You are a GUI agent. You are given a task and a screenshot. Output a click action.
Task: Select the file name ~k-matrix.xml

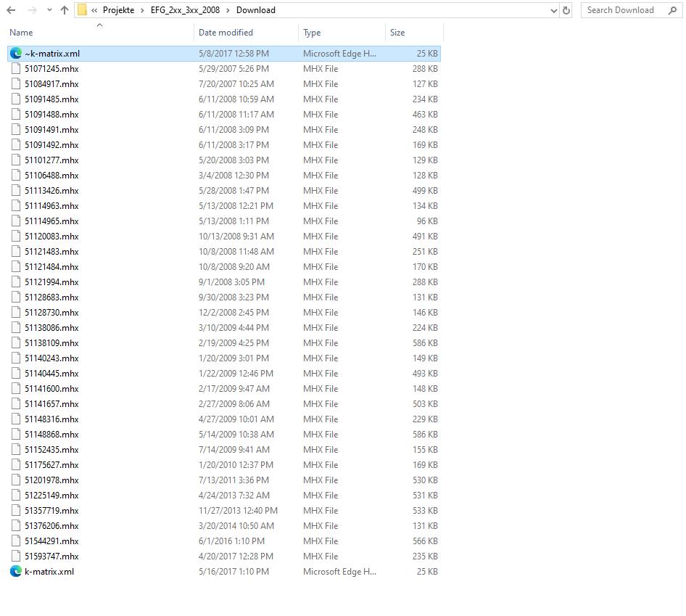(x=52, y=54)
